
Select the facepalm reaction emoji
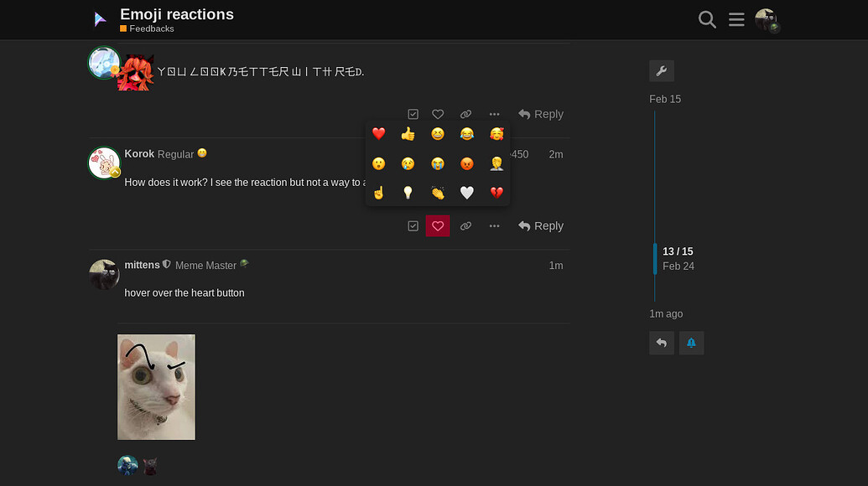coord(496,163)
